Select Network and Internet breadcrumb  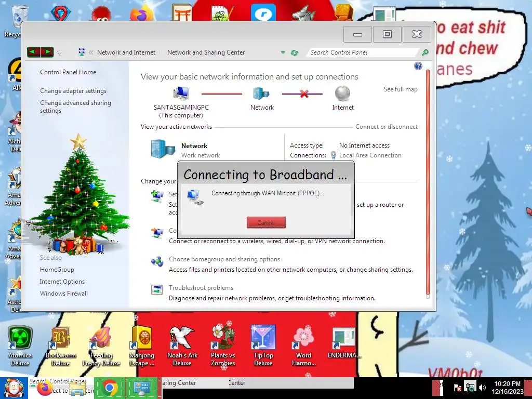(126, 52)
